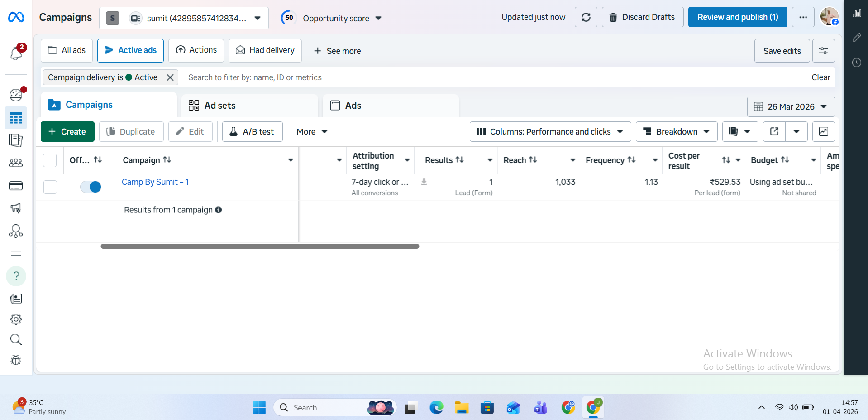Click Review and publish (1)
The width and height of the screenshot is (868, 420).
click(x=738, y=17)
